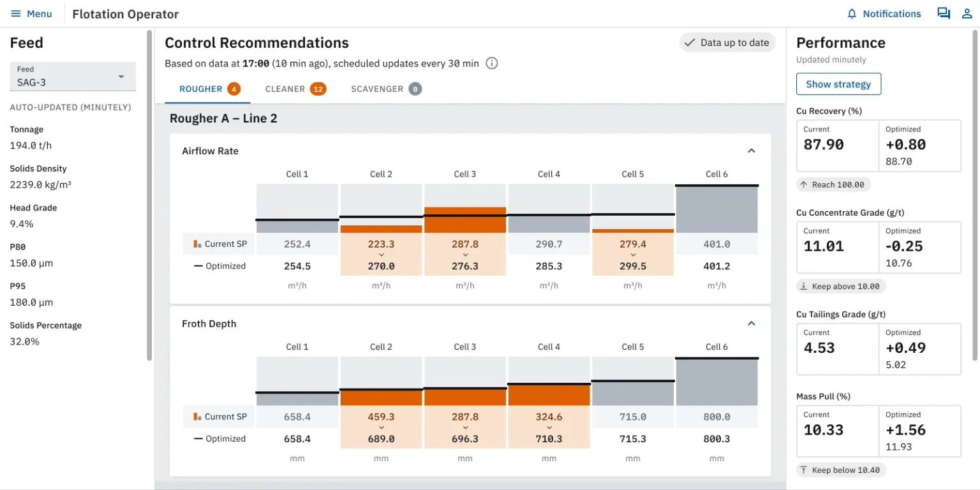This screenshot has height=490, width=980.
Task: Click the info icon beside scheduled updates
Action: [491, 63]
